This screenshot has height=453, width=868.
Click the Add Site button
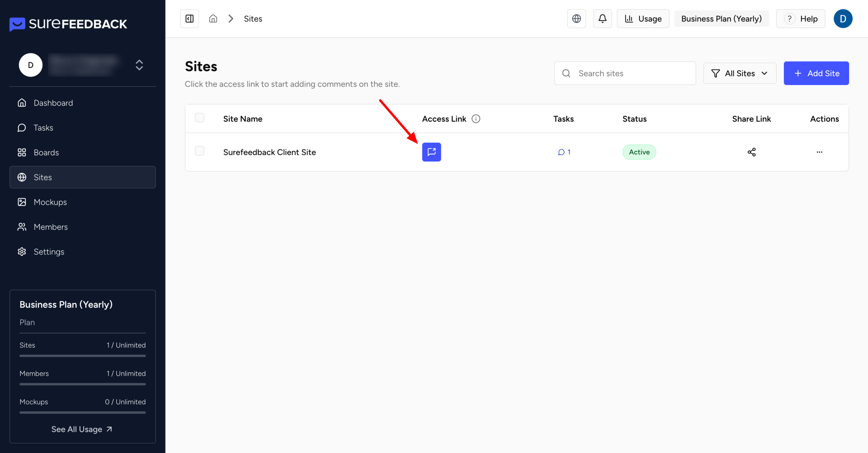(816, 73)
